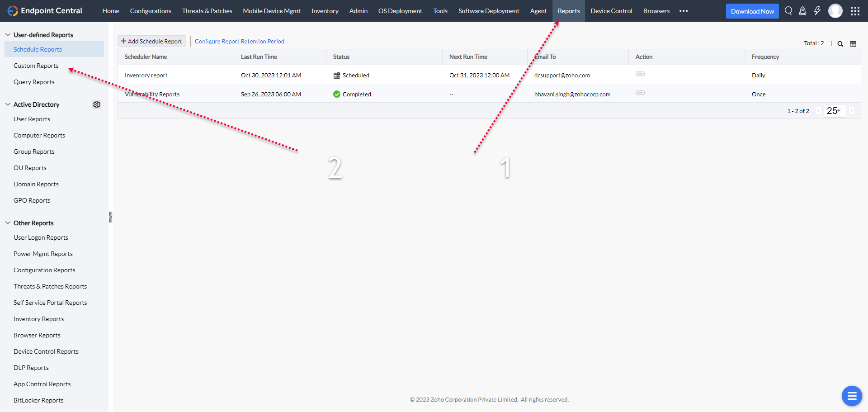Expand the more tabs ellipsis menu
Screen dimensions: 868x412
tap(684, 11)
